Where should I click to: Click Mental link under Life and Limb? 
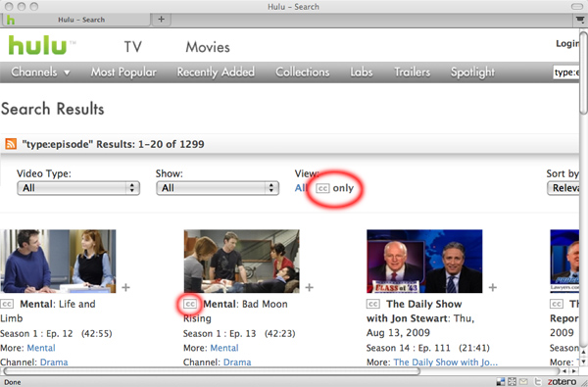(41, 348)
